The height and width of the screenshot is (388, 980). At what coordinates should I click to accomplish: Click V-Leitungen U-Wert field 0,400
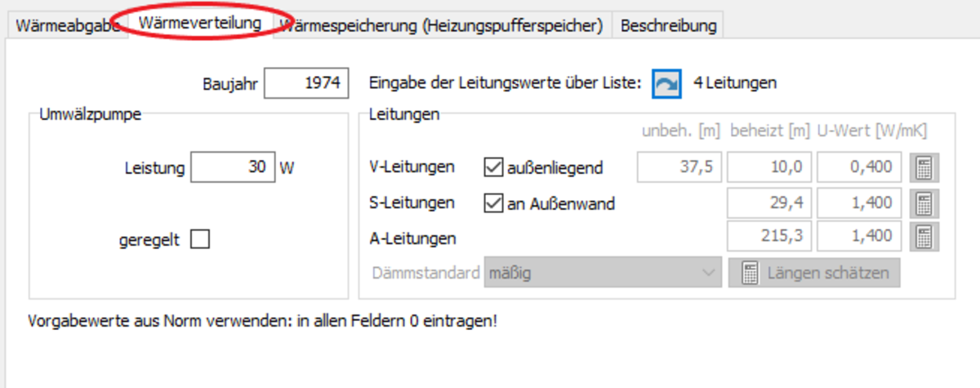click(x=859, y=168)
